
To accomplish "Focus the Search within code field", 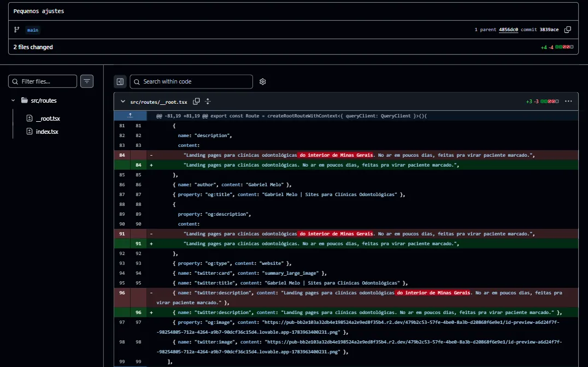I will tap(191, 82).
